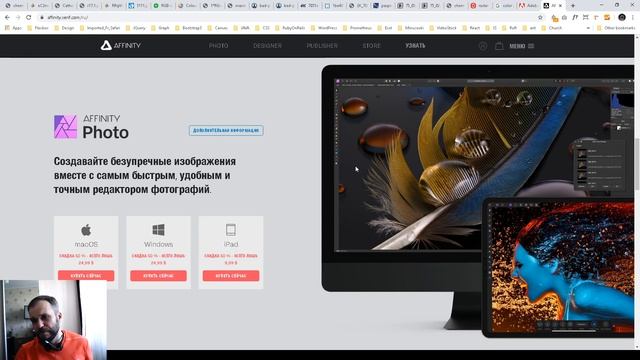Image resolution: width=640 pixels, height=360 pixels.
Task: Go to PUBLISHER in site navigation
Action: pyautogui.click(x=322, y=46)
